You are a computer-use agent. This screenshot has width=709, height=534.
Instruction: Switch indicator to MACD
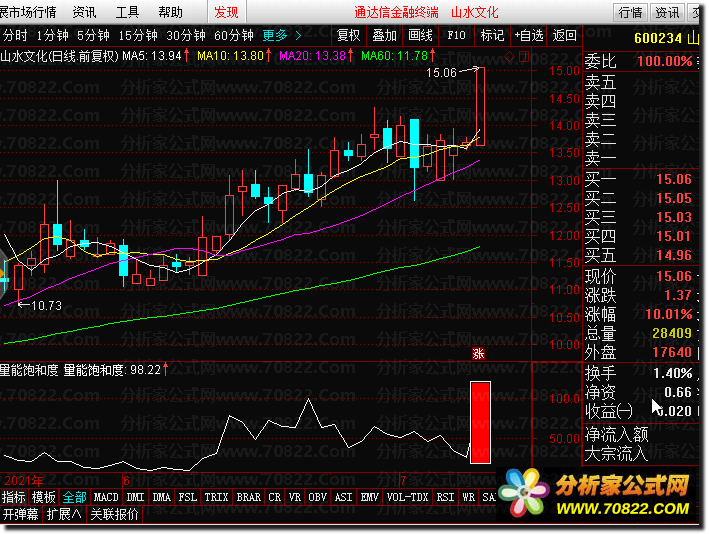[x=106, y=497]
